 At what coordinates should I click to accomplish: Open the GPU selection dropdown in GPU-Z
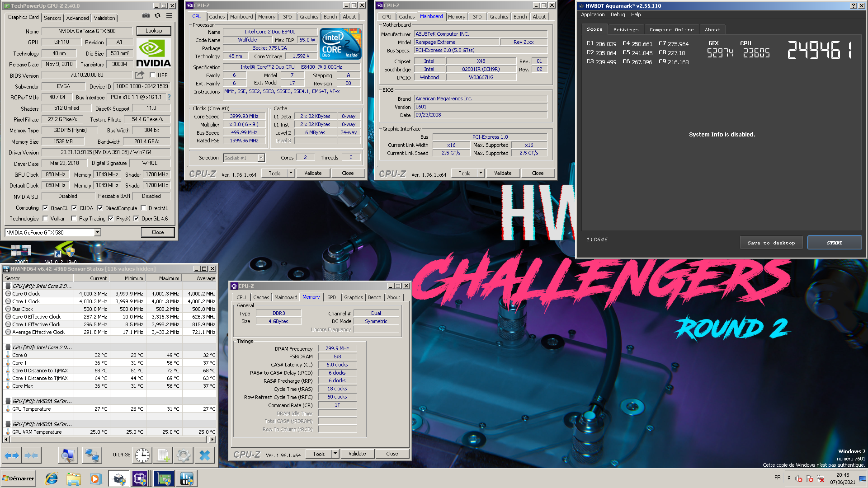[x=97, y=232]
